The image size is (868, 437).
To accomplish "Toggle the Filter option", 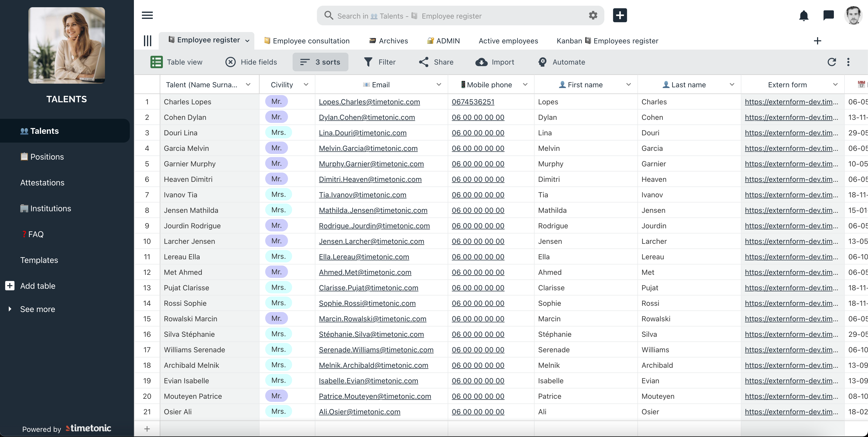I will (379, 62).
